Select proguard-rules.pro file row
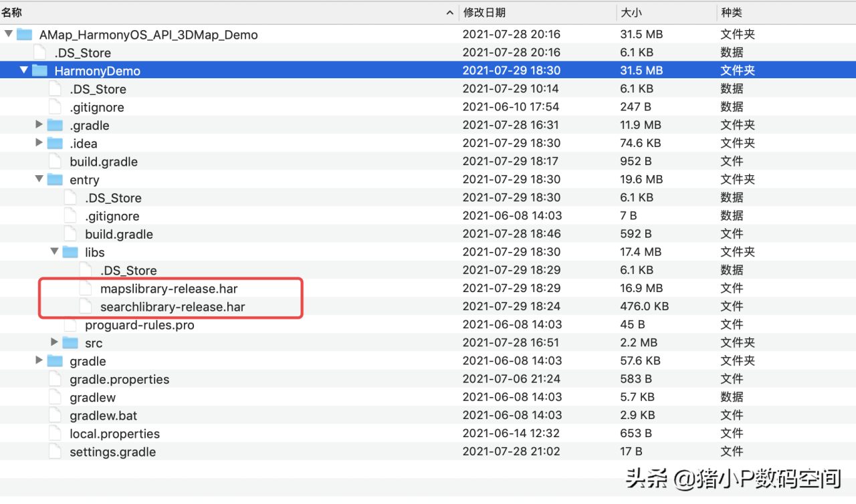This screenshot has height=504, width=856. (428, 324)
